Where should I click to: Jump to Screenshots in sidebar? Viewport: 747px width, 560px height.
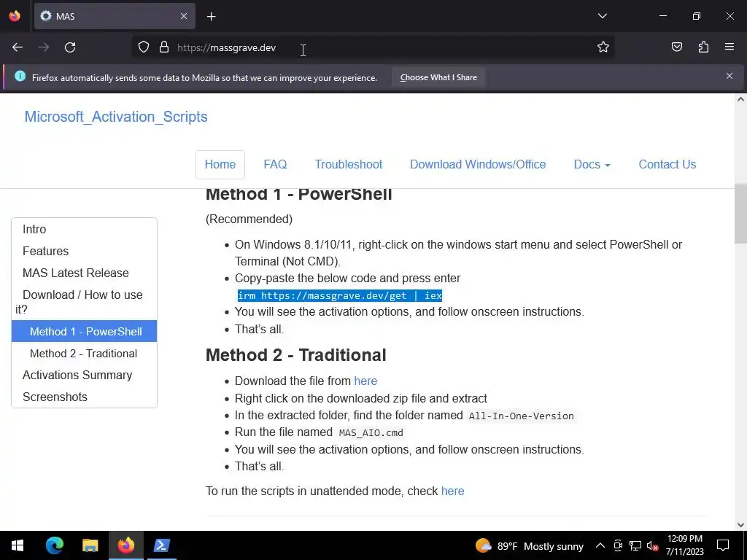pyautogui.click(x=55, y=397)
